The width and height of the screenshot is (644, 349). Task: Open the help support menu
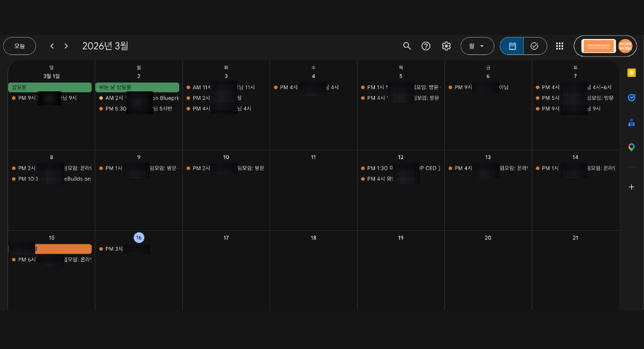[426, 46]
